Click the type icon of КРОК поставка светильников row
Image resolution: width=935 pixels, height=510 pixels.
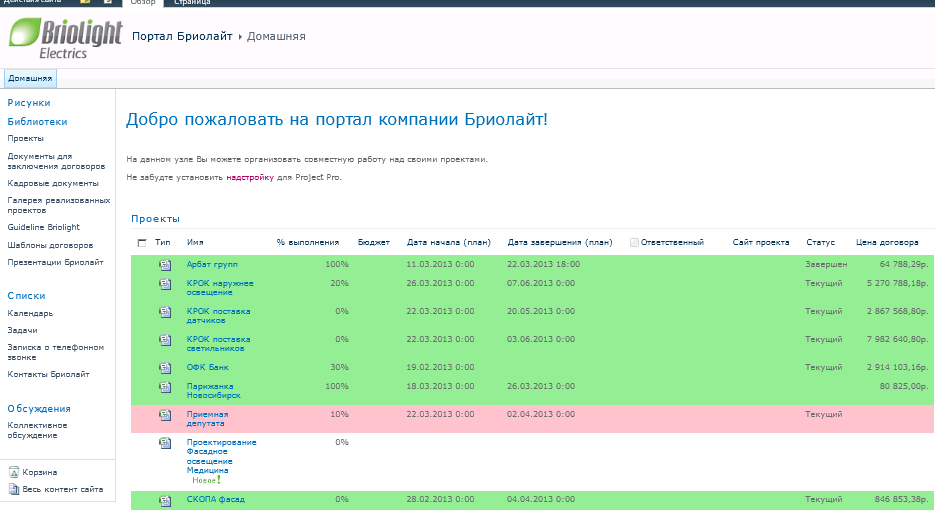165,340
